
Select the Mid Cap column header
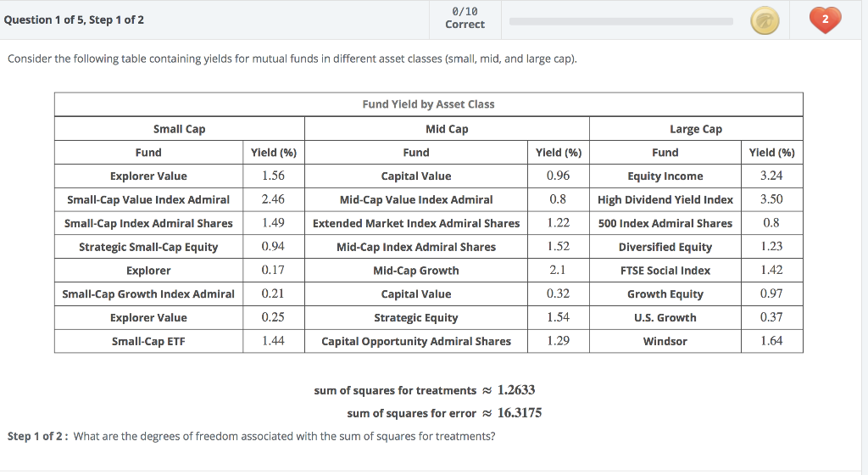tap(446, 129)
